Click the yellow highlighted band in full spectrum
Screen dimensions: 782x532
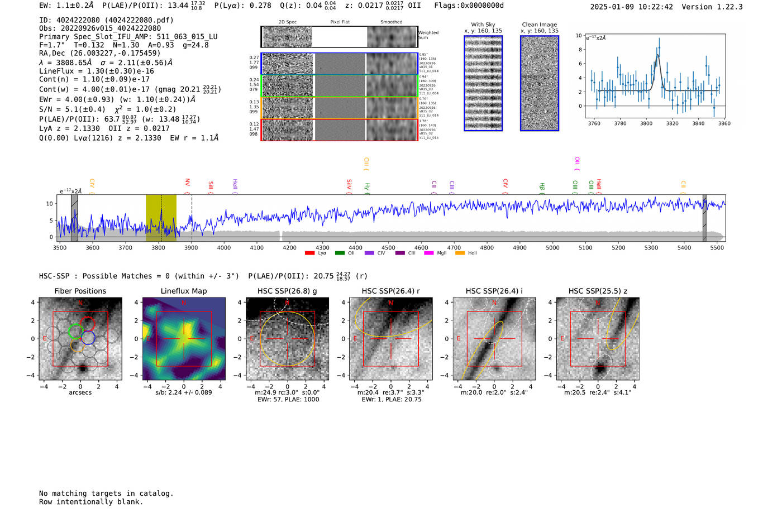pyautogui.click(x=161, y=218)
